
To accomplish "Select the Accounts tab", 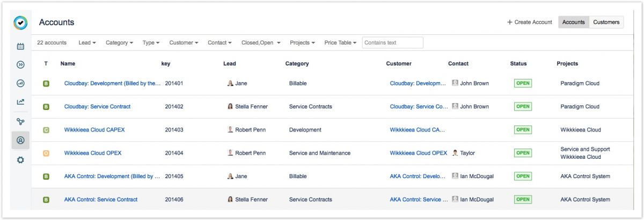I will coord(573,22).
